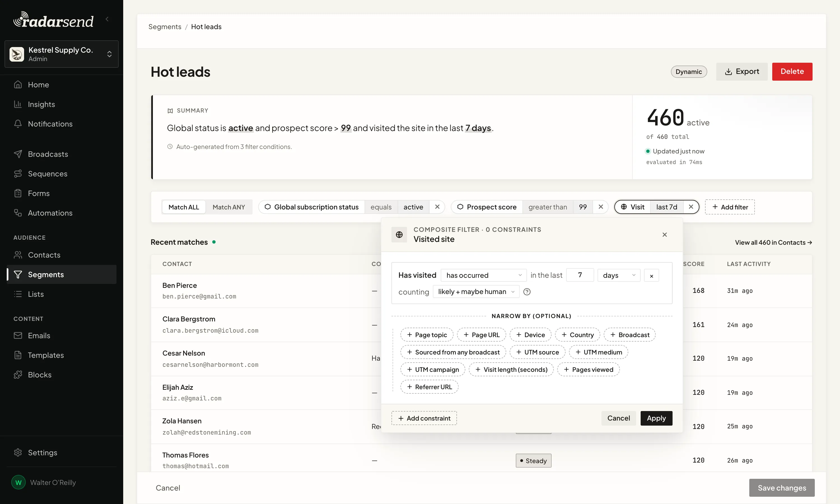
Task: Open Blocks under Content
Action: click(x=61, y=375)
